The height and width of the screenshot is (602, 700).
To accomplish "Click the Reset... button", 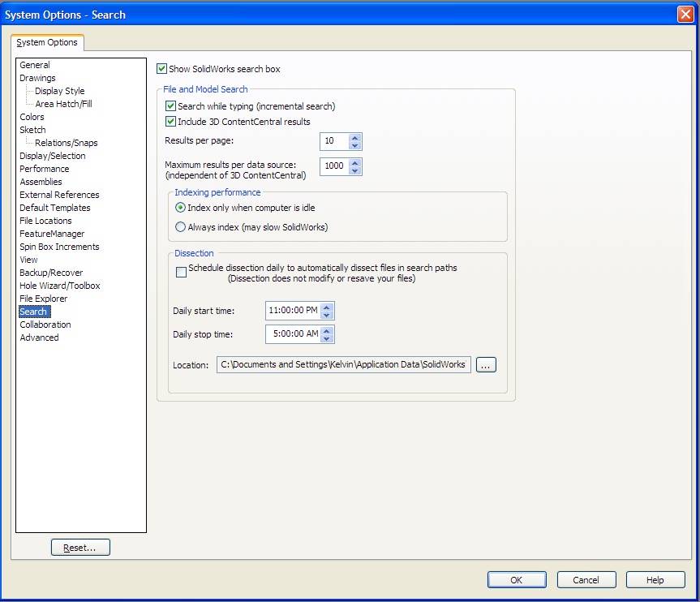I will click(80, 548).
